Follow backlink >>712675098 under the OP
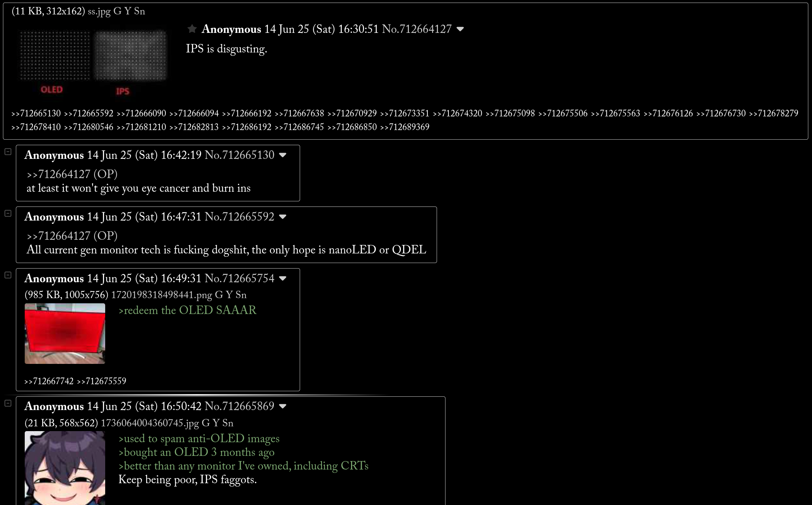The width and height of the screenshot is (812, 505). (x=510, y=113)
